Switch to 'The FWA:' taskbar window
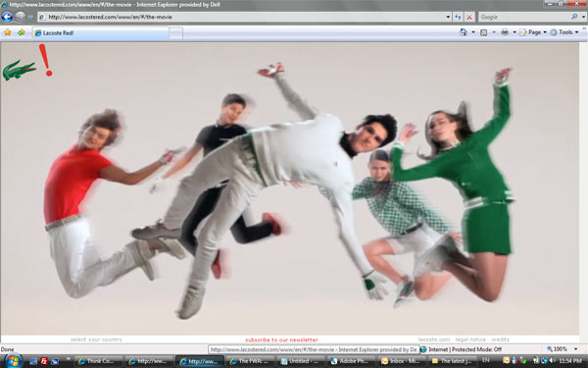The width and height of the screenshot is (588, 368). (x=250, y=361)
